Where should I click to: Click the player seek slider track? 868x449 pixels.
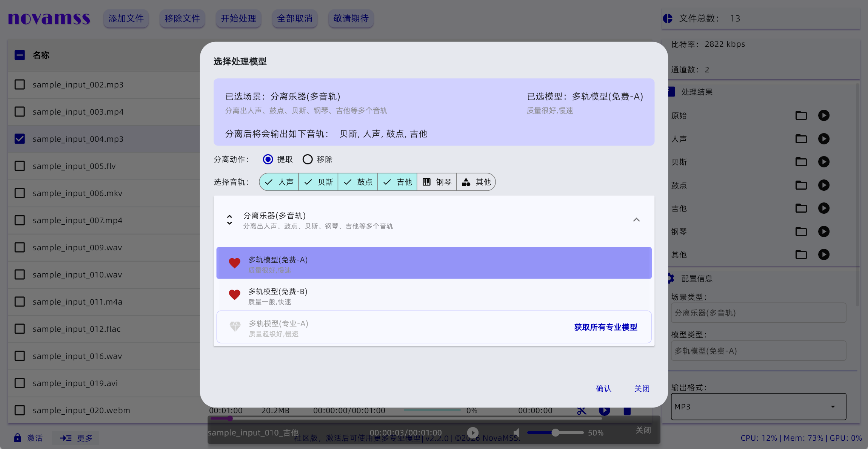406,418
